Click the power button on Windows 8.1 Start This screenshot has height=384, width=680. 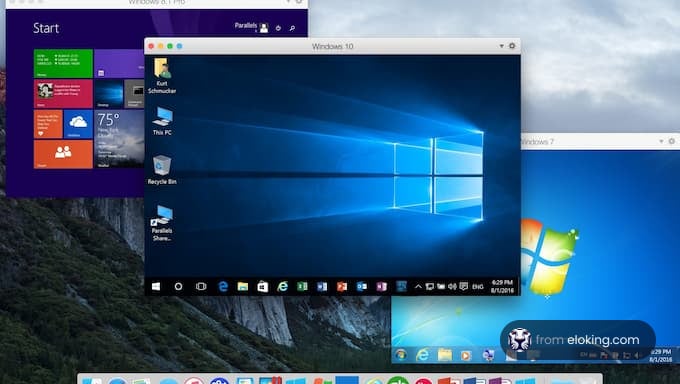tap(278, 28)
